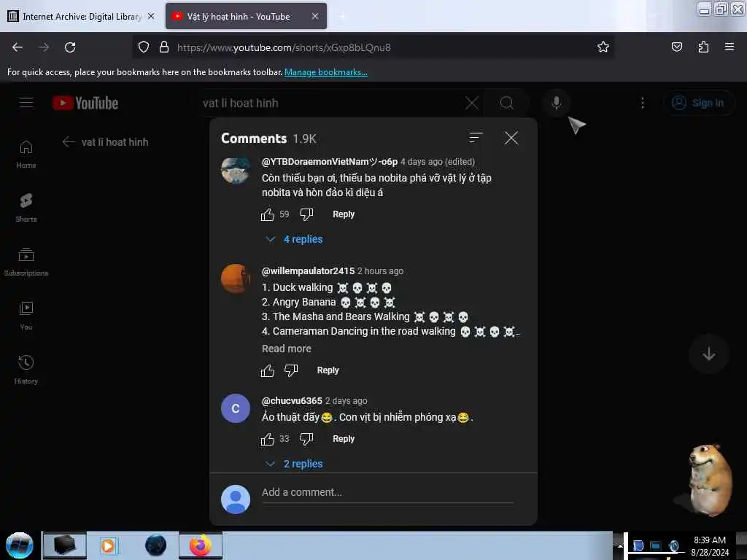Open the Subscriptions sidebar icon

pos(26,262)
